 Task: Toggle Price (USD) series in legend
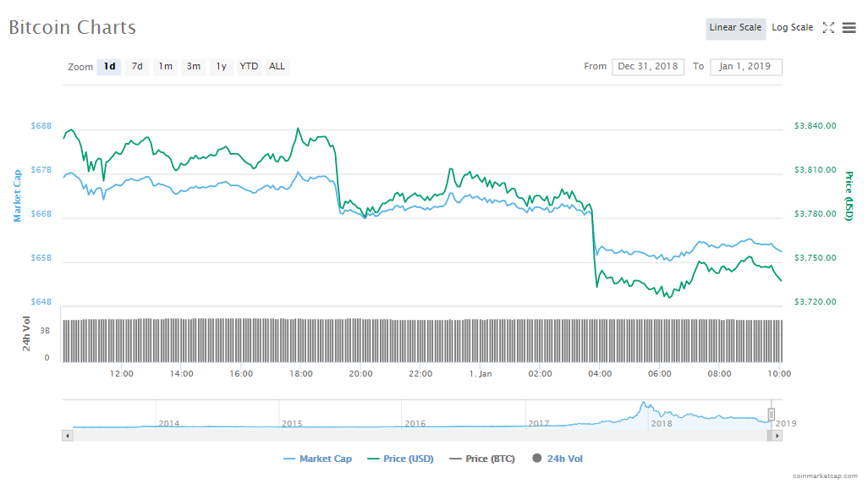click(x=400, y=459)
